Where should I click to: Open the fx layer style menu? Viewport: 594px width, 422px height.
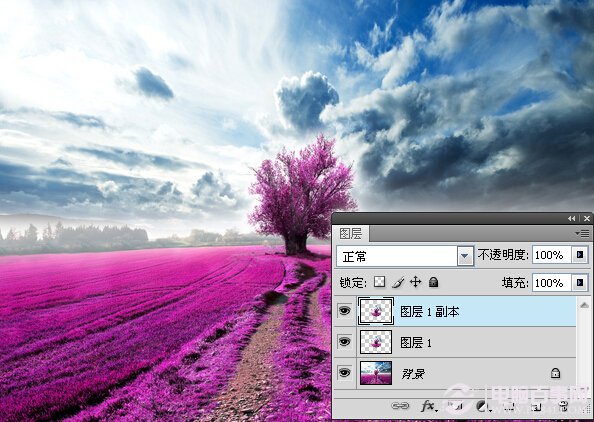[429, 406]
